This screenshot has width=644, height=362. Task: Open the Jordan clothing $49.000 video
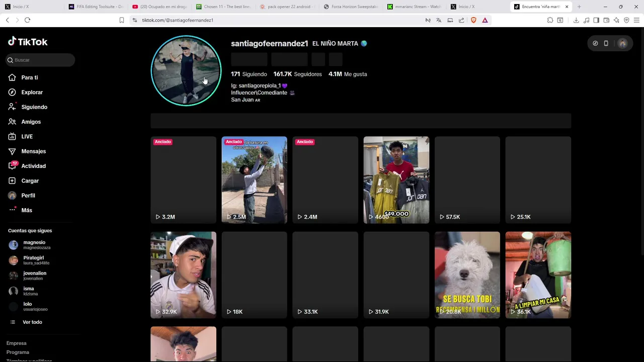(396, 180)
